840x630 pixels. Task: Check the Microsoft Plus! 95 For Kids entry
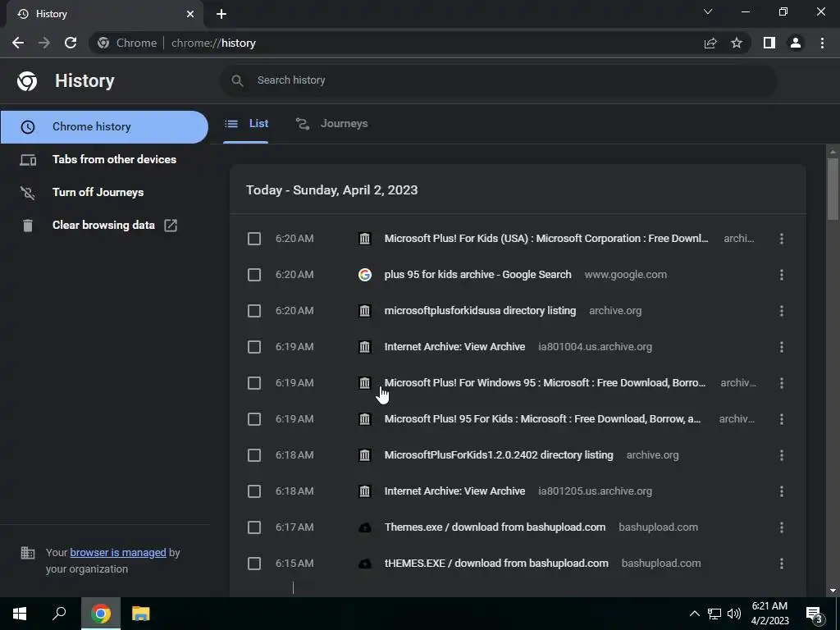click(254, 419)
